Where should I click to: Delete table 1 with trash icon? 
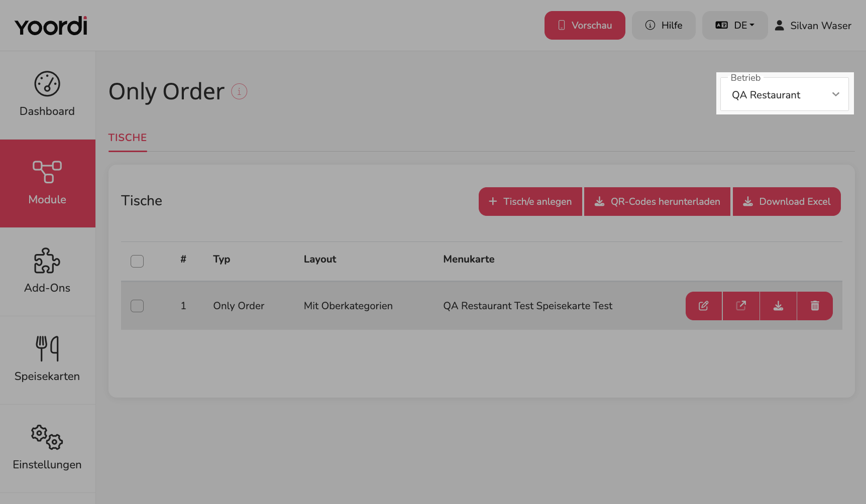pos(815,306)
